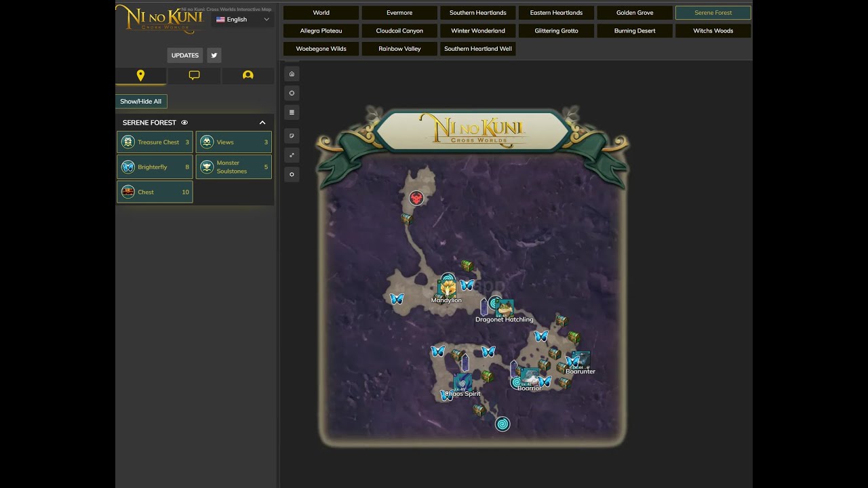Select the map pin markers sidebar tab
The width and height of the screenshot is (868, 488).
(x=140, y=75)
